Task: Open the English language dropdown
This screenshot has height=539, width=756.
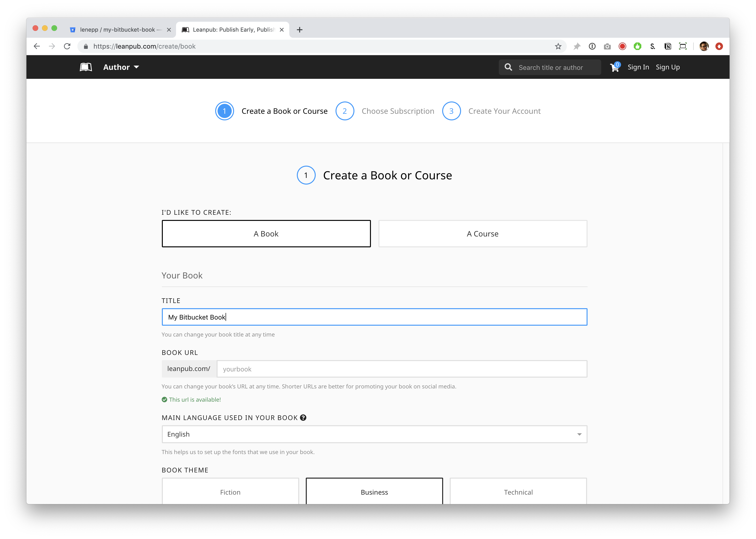Action: click(374, 434)
